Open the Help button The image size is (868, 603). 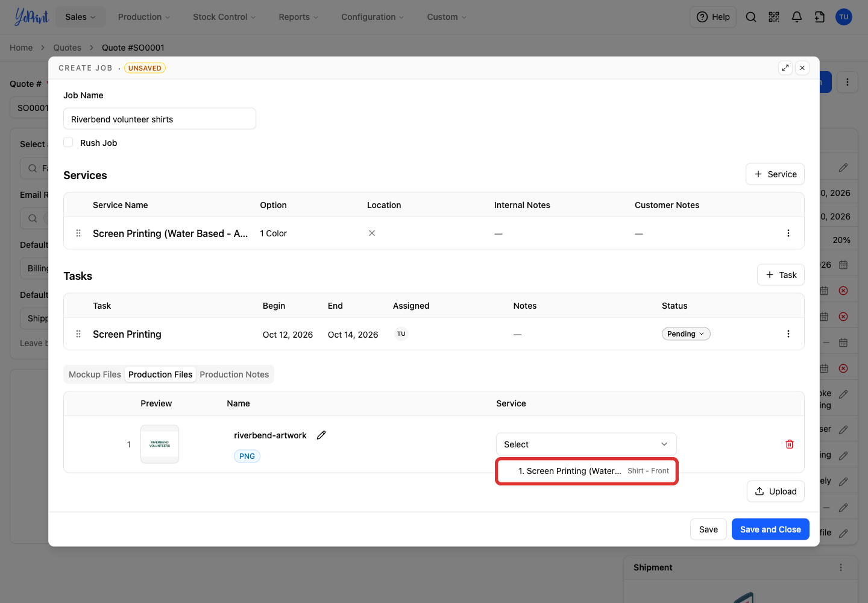713,17
